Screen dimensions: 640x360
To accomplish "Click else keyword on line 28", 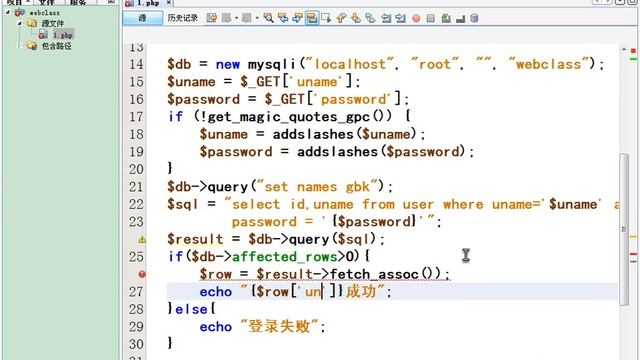I will pyautogui.click(x=191, y=309).
